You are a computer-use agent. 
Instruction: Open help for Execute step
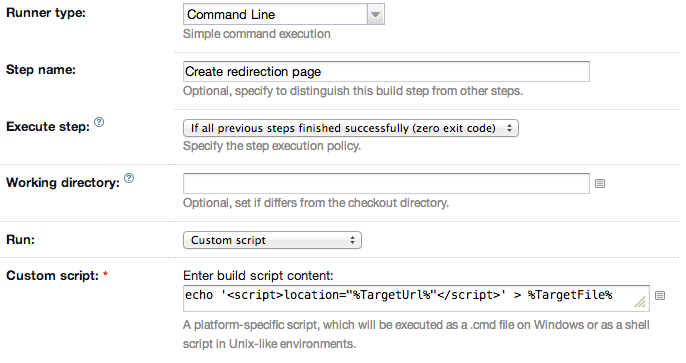pyautogui.click(x=99, y=122)
